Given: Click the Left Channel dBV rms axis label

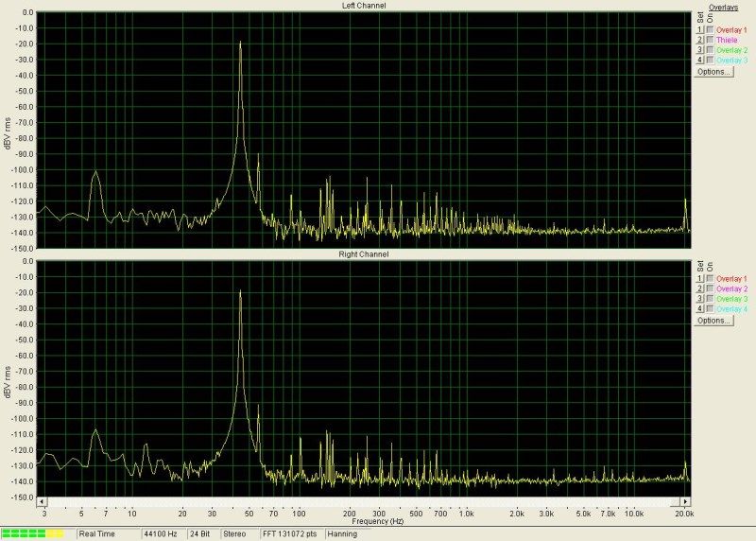Looking at the screenshot, I should [8, 133].
